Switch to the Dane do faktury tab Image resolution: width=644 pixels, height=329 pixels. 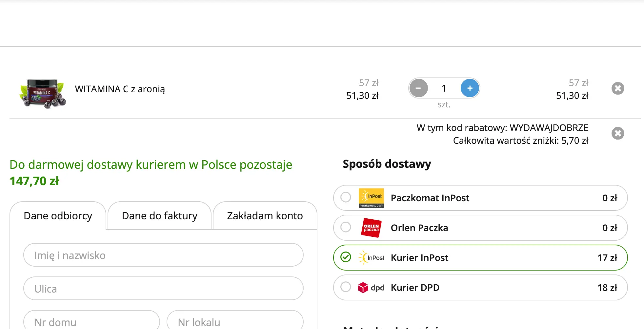click(x=159, y=216)
